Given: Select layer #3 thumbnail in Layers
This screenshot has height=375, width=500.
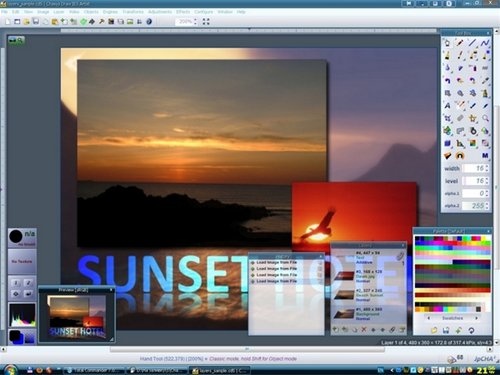Looking at the screenshot, I should click(x=344, y=276).
